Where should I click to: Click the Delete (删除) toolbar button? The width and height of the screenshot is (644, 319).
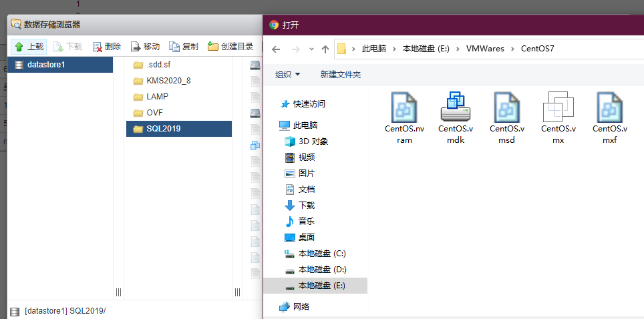[107, 47]
